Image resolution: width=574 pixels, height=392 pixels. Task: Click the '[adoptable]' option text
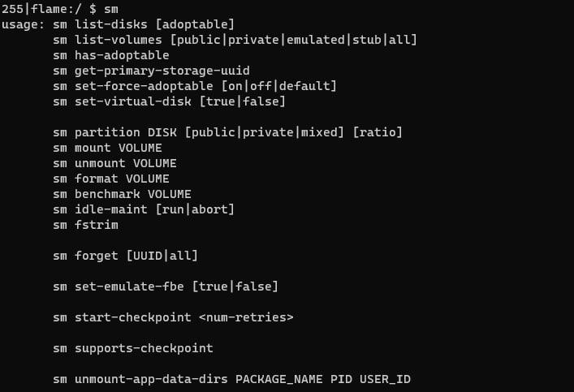(199, 24)
